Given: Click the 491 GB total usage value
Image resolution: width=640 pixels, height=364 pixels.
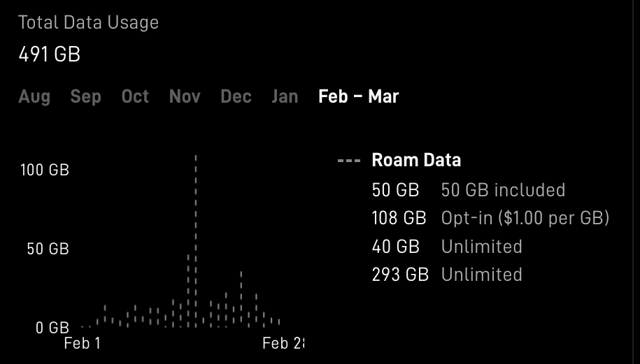Looking at the screenshot, I should [x=49, y=54].
